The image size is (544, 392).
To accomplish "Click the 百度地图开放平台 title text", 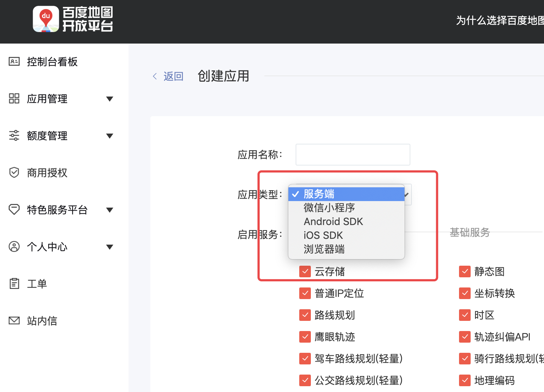I will 88,19.
